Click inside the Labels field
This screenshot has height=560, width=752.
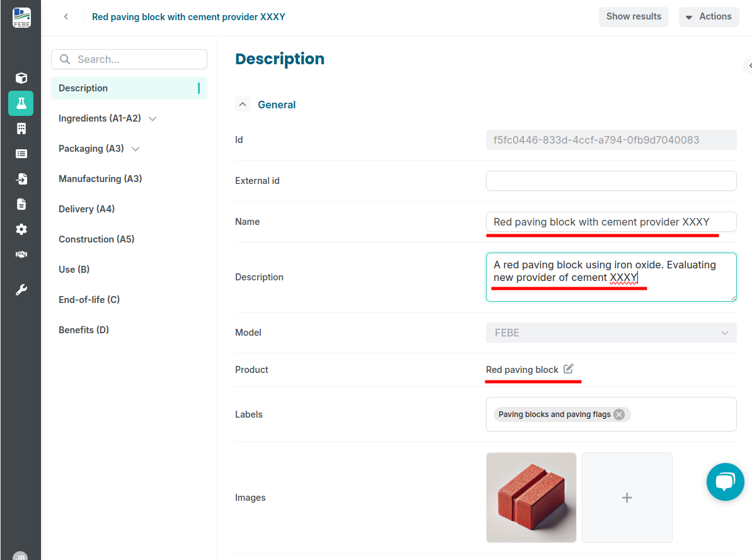611,414
